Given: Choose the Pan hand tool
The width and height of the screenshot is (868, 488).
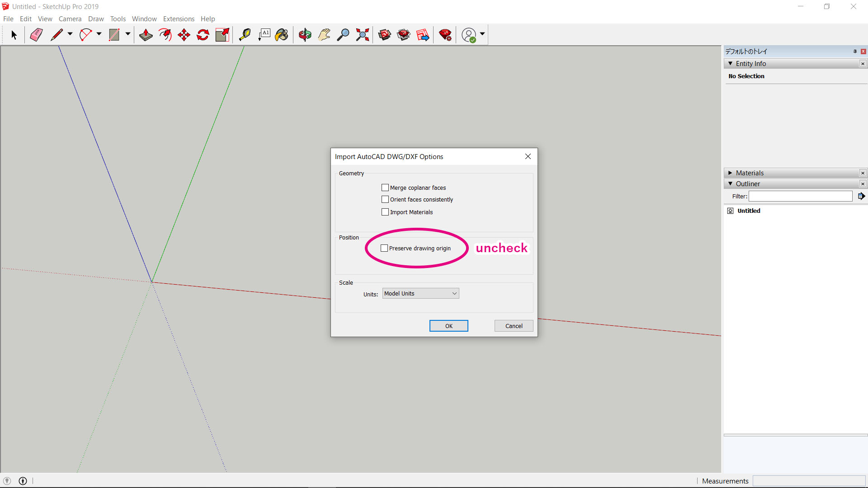Looking at the screenshot, I should pos(324,35).
